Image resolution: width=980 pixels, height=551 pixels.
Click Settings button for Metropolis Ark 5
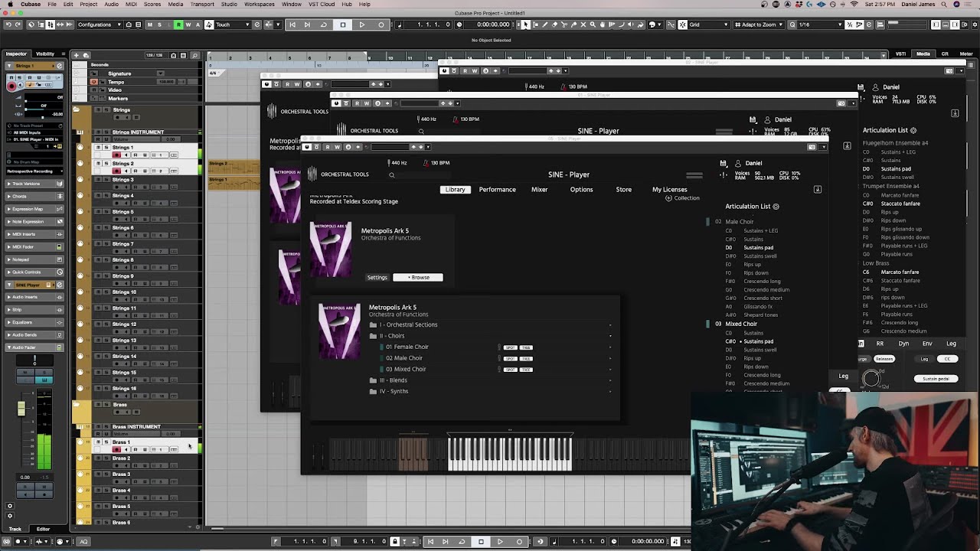377,277
